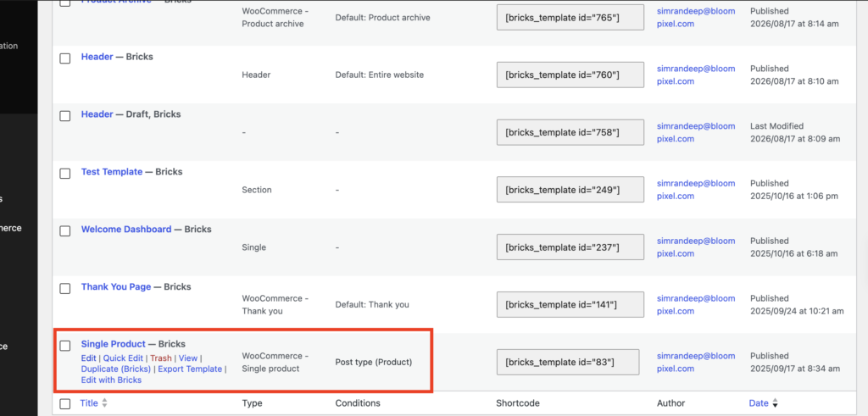Select shortcode field with id 83

coord(568,363)
